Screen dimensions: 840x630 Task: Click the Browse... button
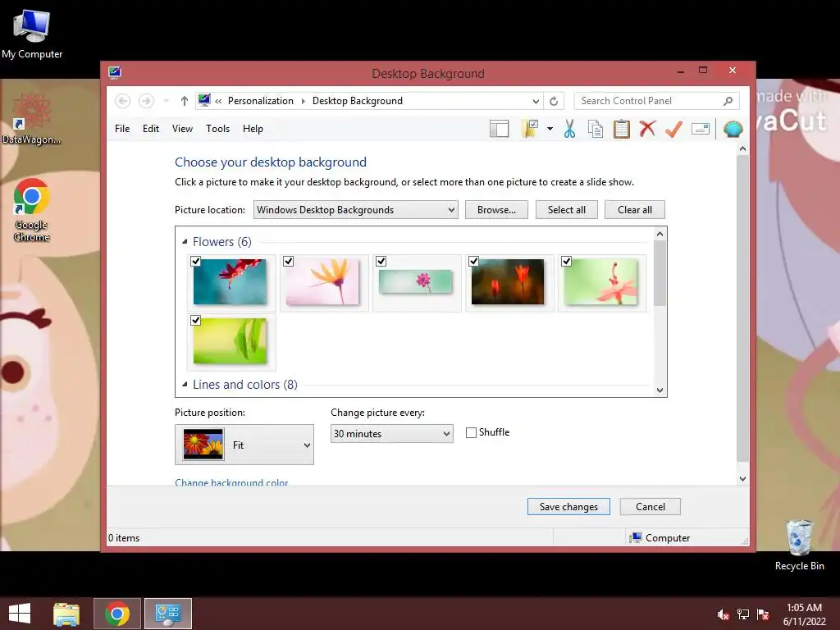point(496,210)
